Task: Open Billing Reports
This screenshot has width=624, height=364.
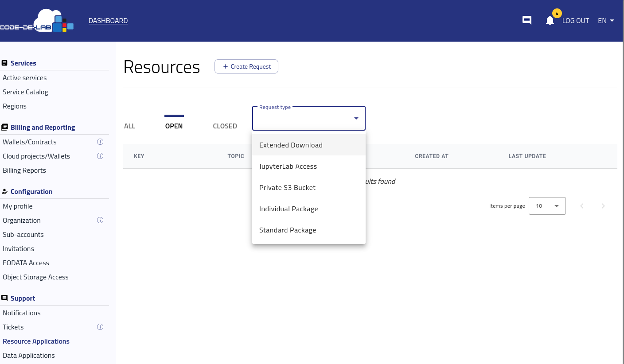Action: click(24, 170)
